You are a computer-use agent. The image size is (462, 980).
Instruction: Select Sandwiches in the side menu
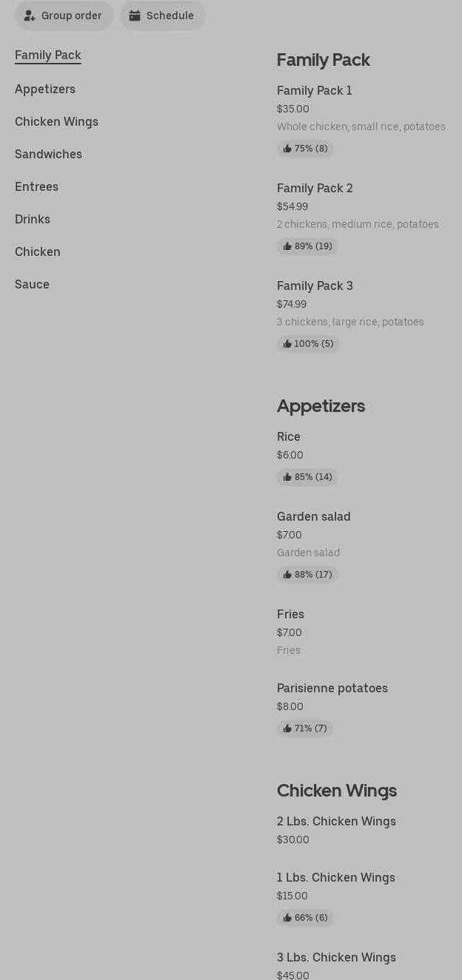point(48,155)
